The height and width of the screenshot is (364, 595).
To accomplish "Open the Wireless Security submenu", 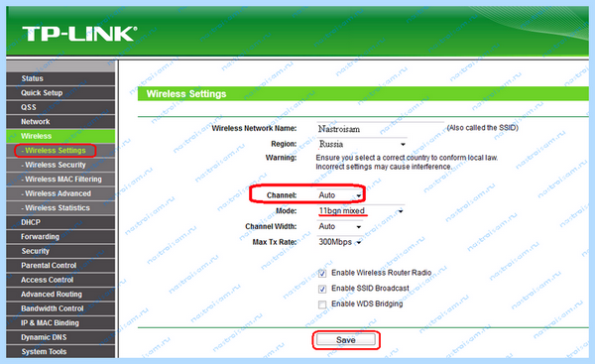I will click(60, 165).
